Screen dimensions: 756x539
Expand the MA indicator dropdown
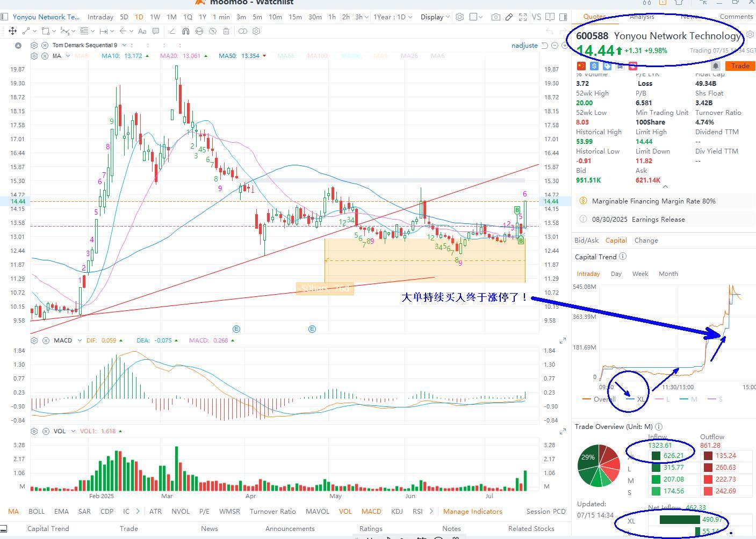(x=68, y=56)
